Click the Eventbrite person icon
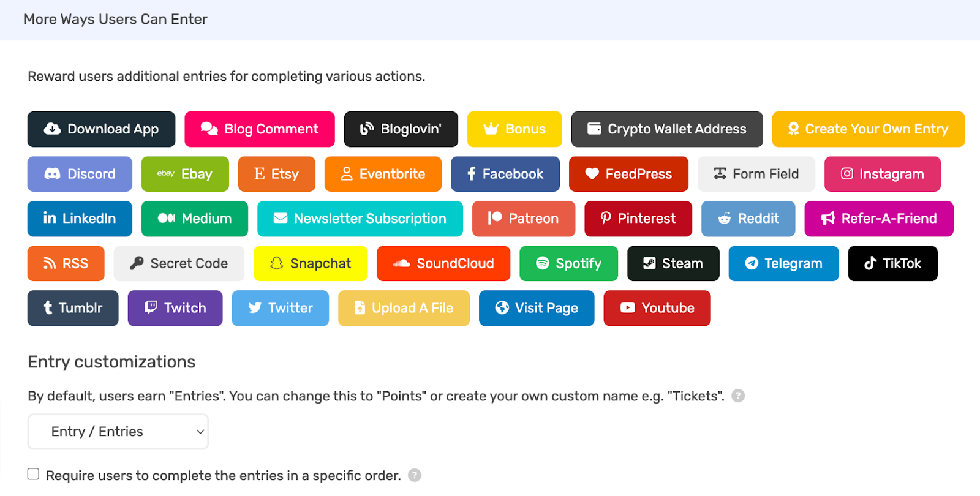This screenshot has height=496, width=980. [347, 174]
